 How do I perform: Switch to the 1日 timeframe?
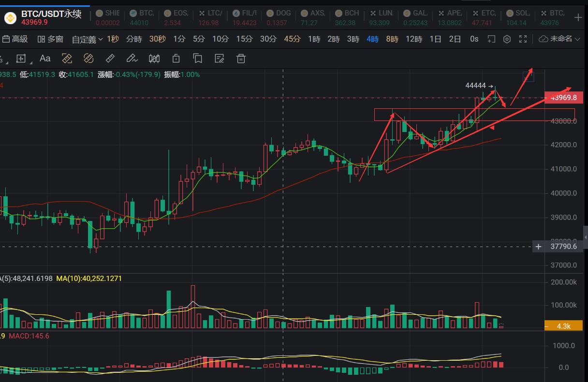click(x=435, y=39)
